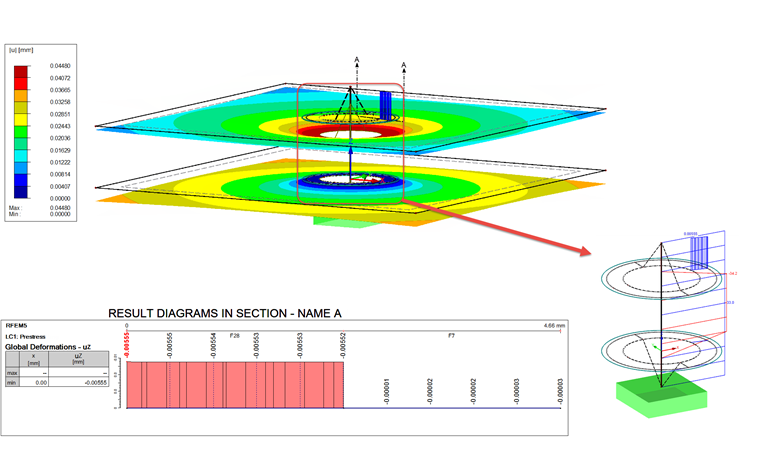This screenshot has width=760, height=476.
Task: Click the 'LC1: Prestress' load case label
Action: click(25, 336)
